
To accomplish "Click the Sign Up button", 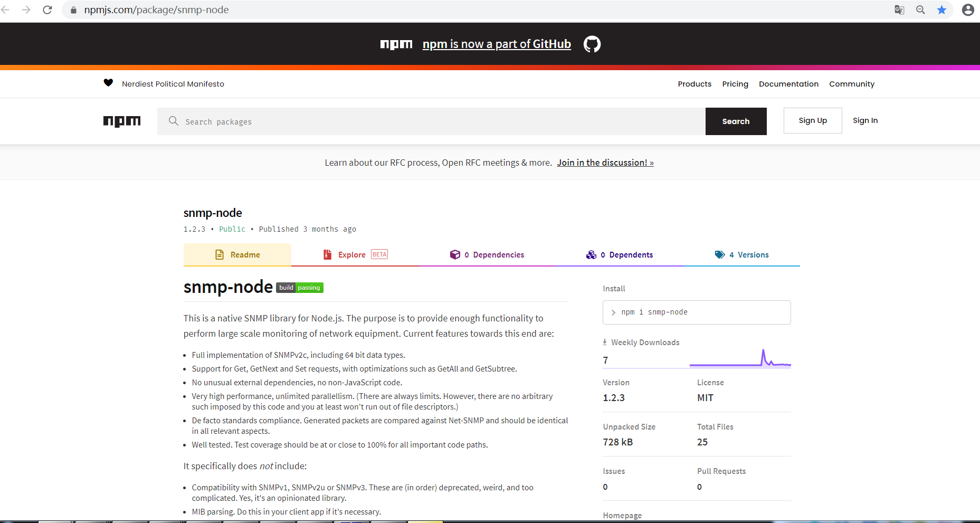I will 813,120.
